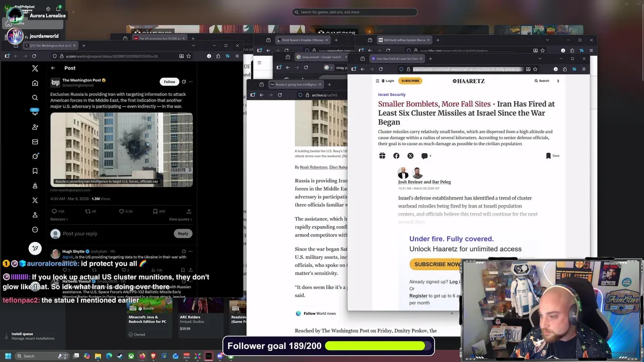Screen dimensions: 644x362
Task: Open Install queue in Xbox app
Action: tap(33, 336)
